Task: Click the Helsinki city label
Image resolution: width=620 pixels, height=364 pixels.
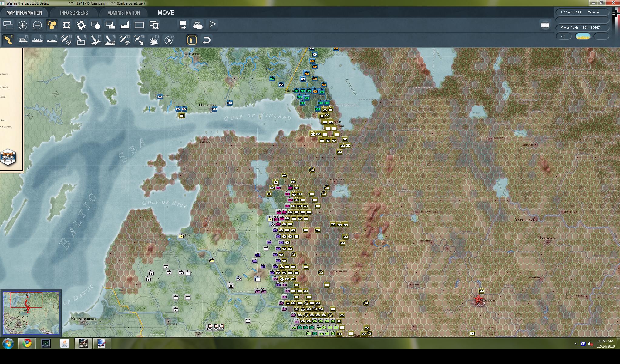Action: (207, 105)
